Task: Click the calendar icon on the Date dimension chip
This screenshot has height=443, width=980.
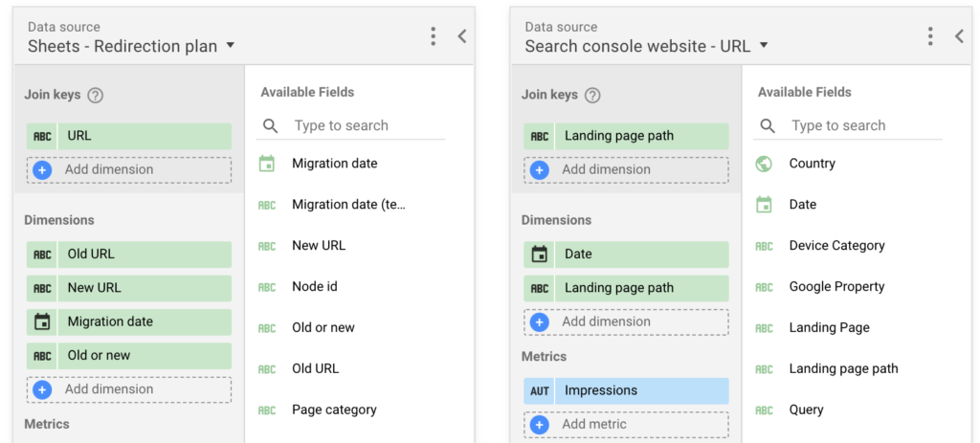Action: coord(540,255)
